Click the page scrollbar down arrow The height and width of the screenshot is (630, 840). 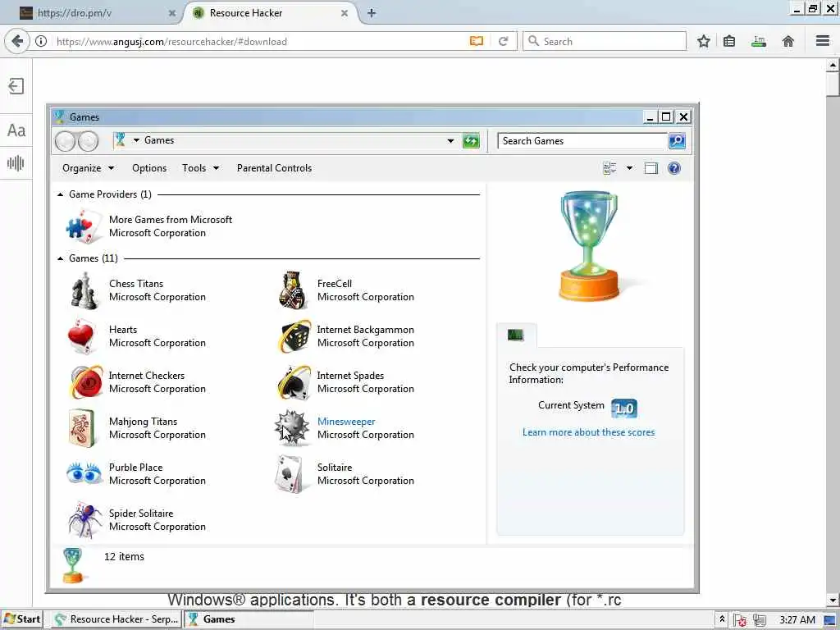[x=832, y=600]
